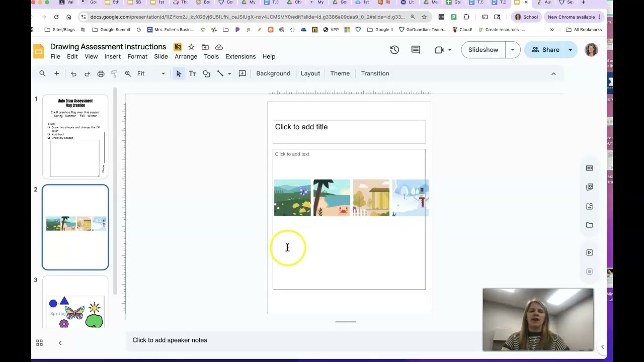Select the palm tree beach image
Viewport: 644px width, 362px height.
pos(332,198)
